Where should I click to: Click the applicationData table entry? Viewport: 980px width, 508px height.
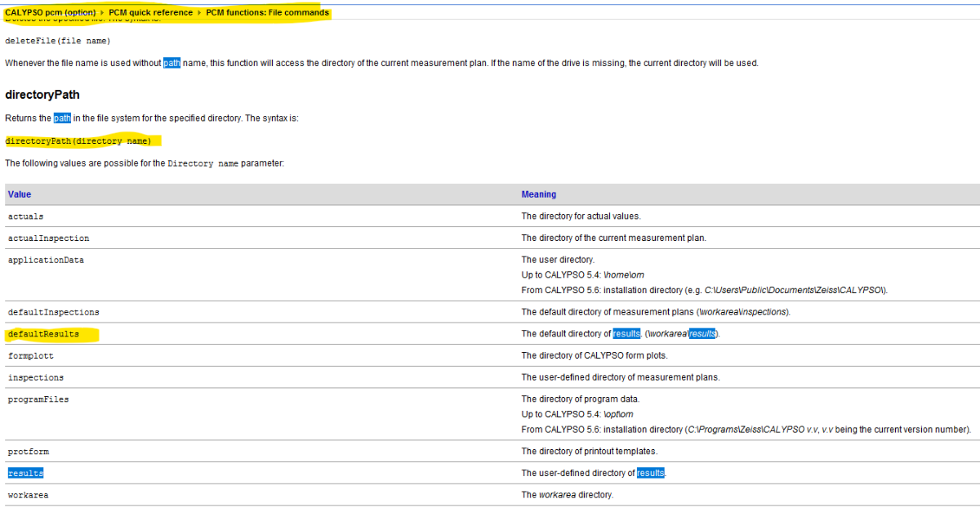coord(46,261)
